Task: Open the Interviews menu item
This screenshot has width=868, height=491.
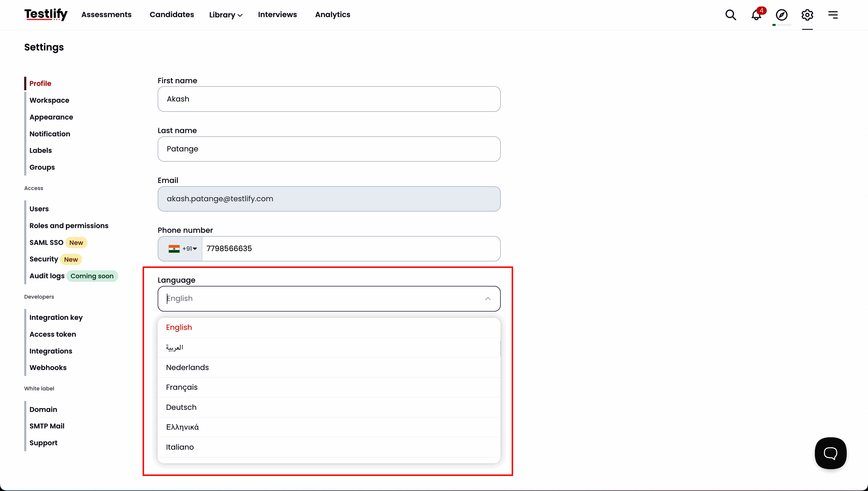Action: pyautogui.click(x=277, y=15)
